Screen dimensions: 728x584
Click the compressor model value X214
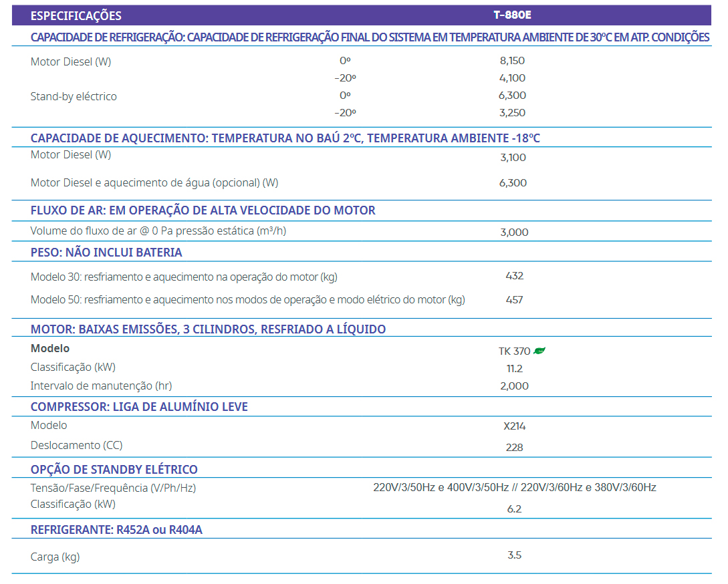click(x=514, y=426)
